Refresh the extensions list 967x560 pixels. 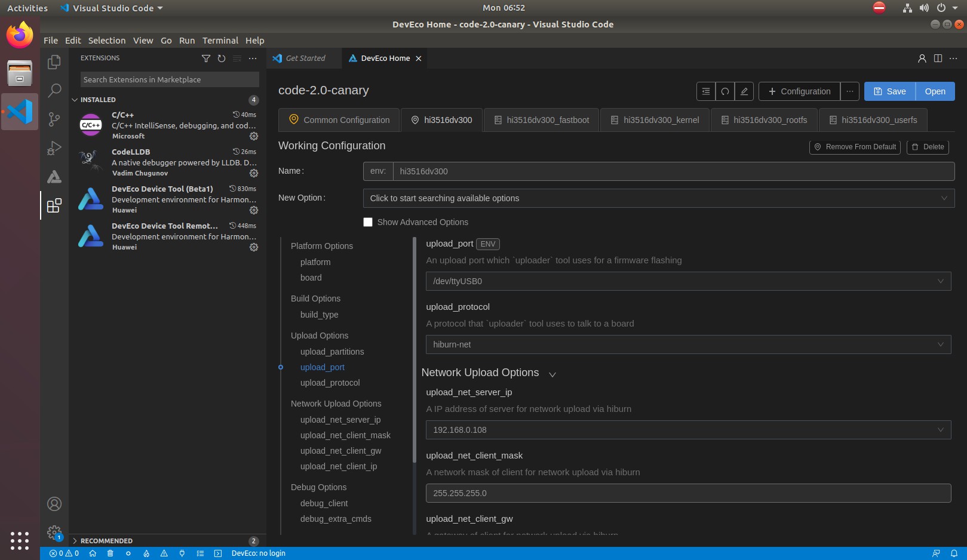(x=222, y=59)
